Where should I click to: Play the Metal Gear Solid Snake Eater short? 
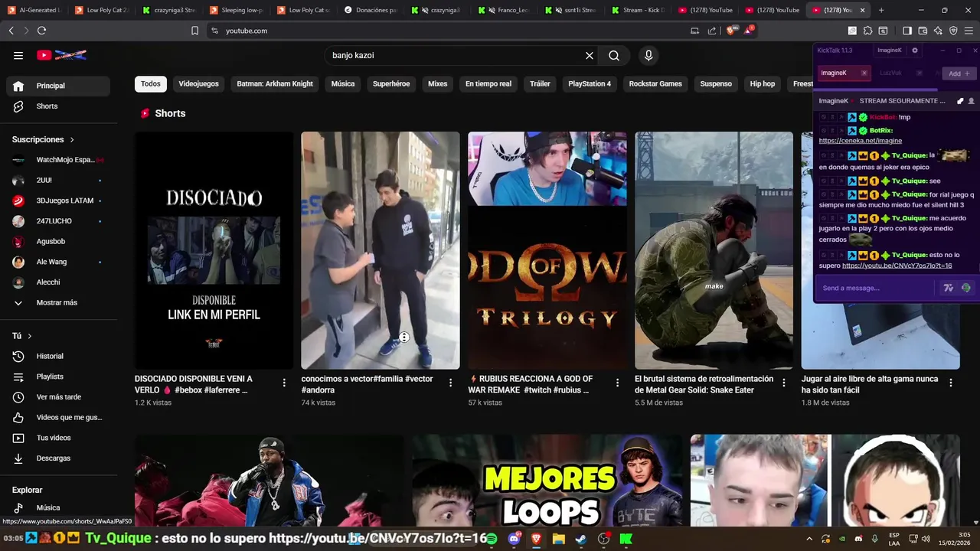pyautogui.click(x=714, y=250)
